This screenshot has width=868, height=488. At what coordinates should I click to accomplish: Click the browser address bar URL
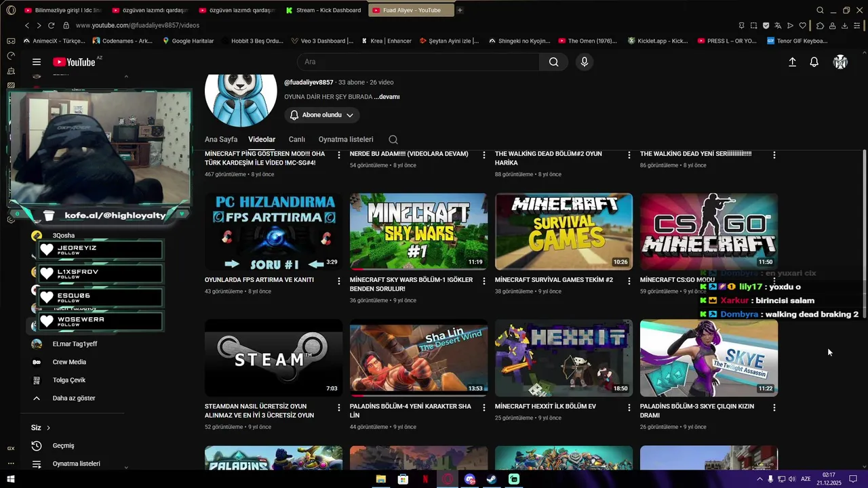tap(138, 26)
